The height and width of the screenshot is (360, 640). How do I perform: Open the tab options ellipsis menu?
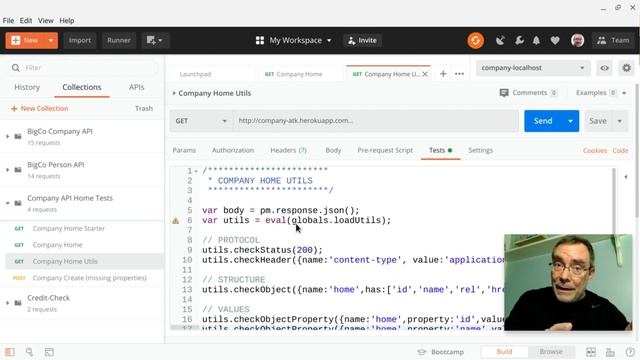click(x=459, y=74)
